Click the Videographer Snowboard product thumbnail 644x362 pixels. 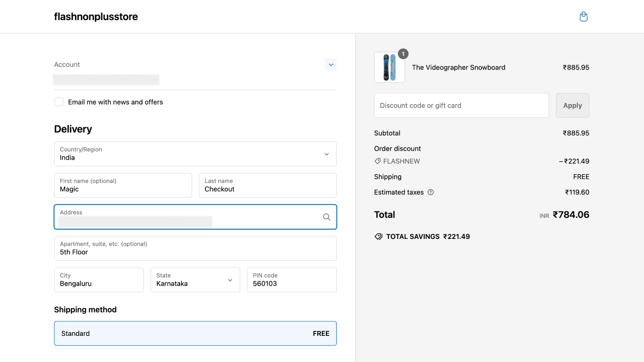coord(389,68)
